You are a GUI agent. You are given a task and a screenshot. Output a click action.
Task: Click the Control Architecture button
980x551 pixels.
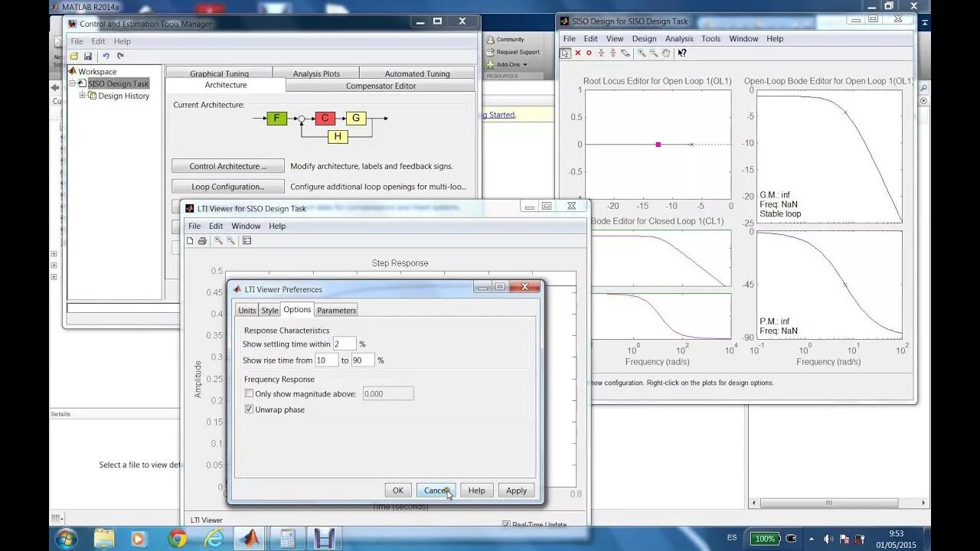[x=227, y=166]
